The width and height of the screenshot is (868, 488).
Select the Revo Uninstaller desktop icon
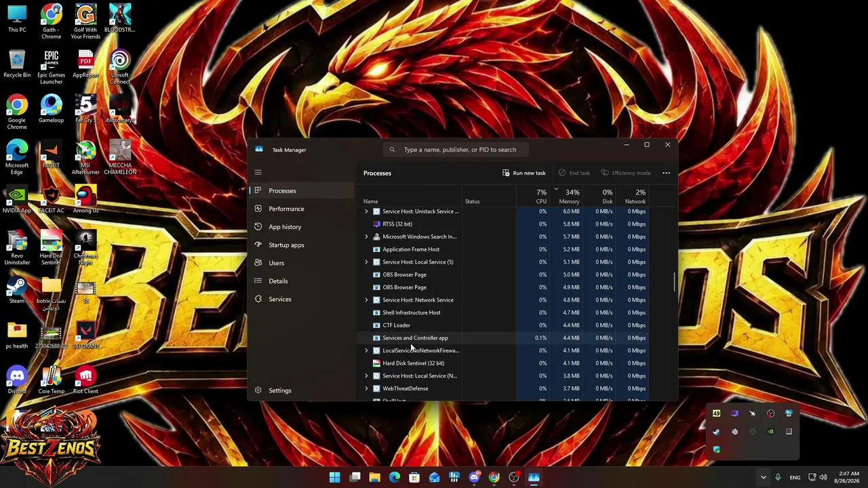pyautogui.click(x=17, y=248)
